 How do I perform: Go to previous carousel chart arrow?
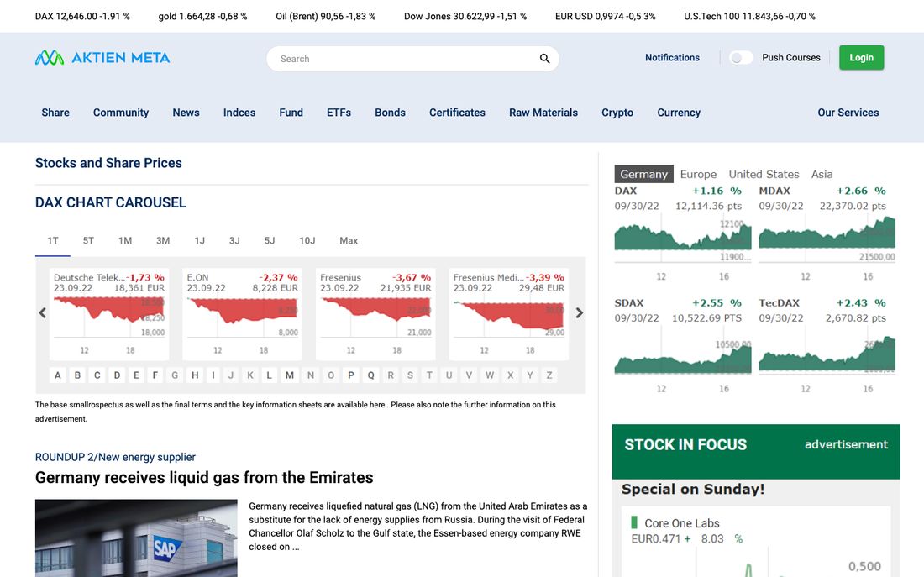tap(43, 313)
